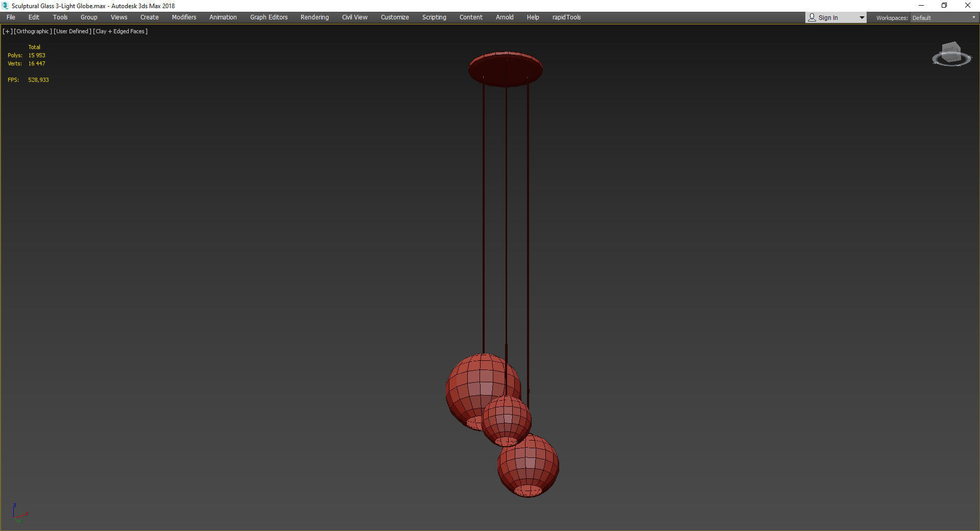Open the Help menu

pyautogui.click(x=533, y=17)
